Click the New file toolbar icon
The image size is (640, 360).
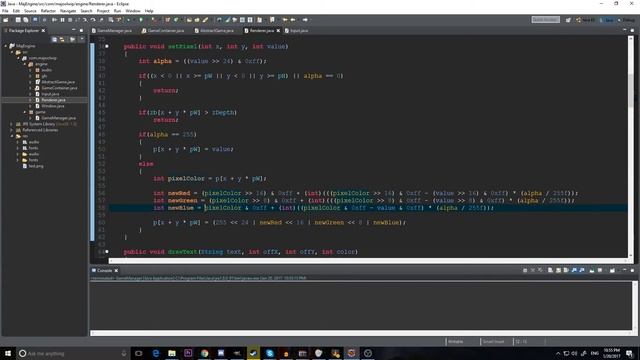point(6,20)
